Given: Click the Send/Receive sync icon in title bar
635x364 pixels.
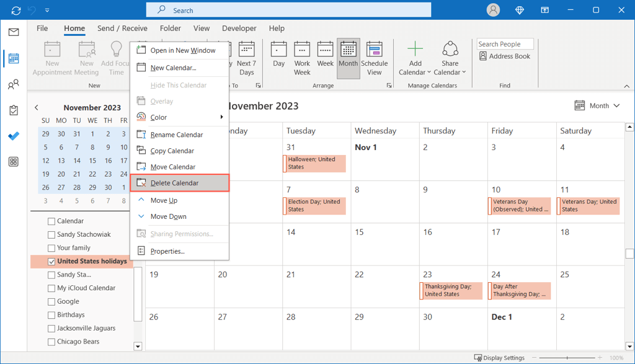Looking at the screenshot, I should coord(16,11).
